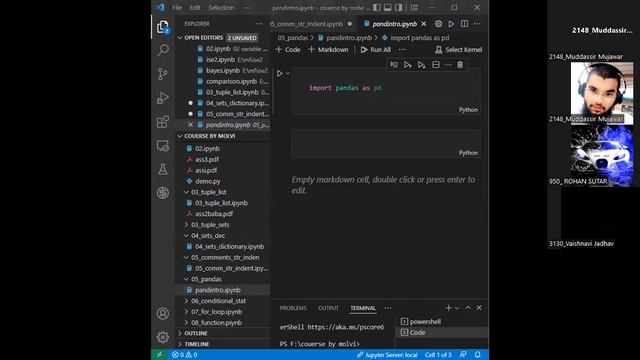
Task: Open the Remote Explorer view
Action: [x=163, y=146]
